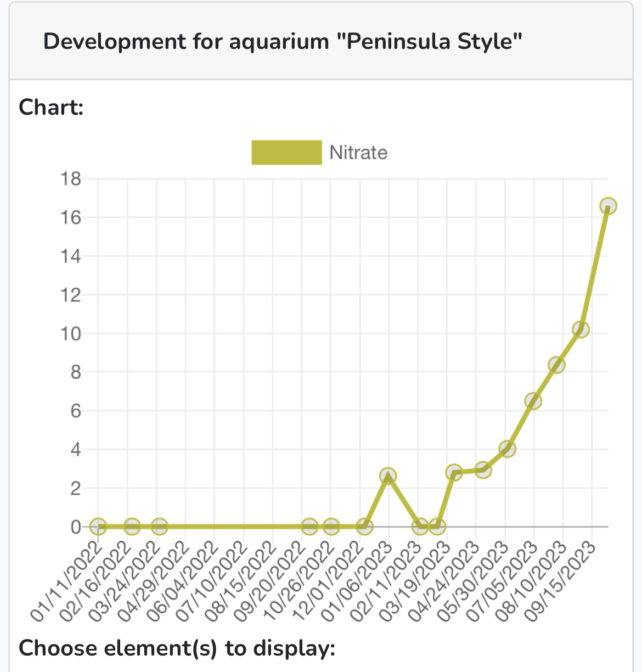The image size is (642, 672).
Task: Select the data point at value 6.5
Action: pyautogui.click(x=533, y=401)
